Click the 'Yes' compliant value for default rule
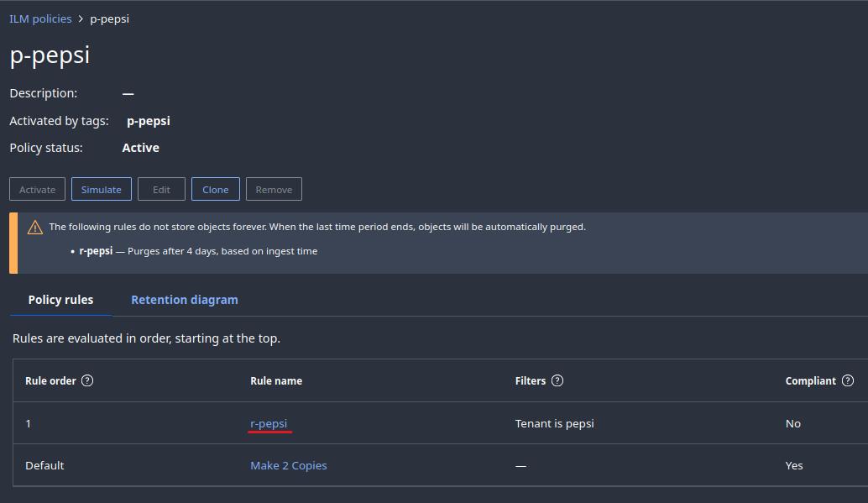This screenshot has height=503, width=868. click(x=794, y=465)
